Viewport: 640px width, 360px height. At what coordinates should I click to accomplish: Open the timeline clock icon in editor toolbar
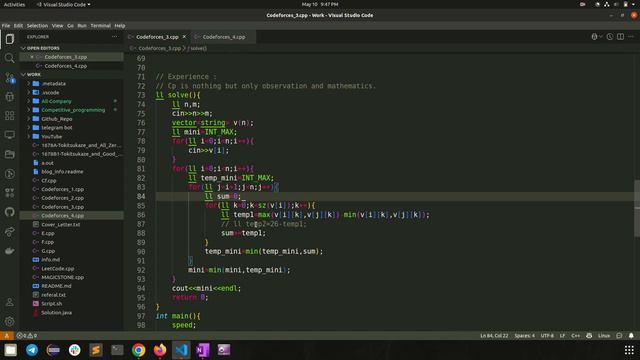point(610,37)
